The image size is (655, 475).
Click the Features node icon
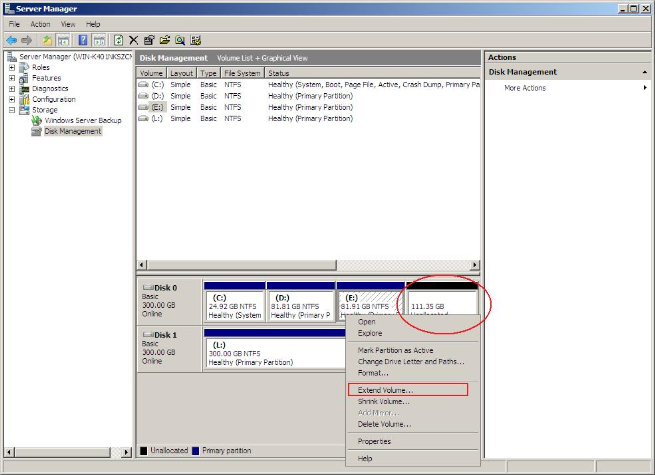pyautogui.click(x=25, y=78)
